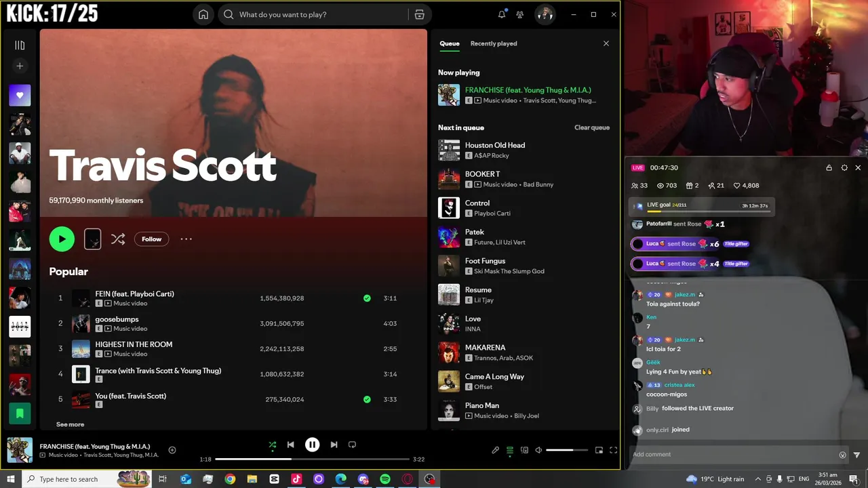Image resolution: width=868 pixels, height=488 pixels.
Task: Close the queue panel
Action: point(606,43)
